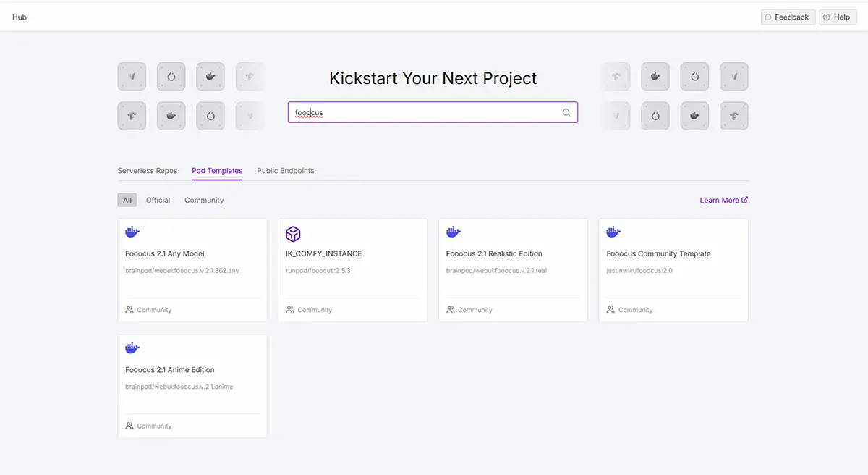Open the Help button
Image resolution: width=868 pixels, height=475 pixels.
pyautogui.click(x=837, y=17)
